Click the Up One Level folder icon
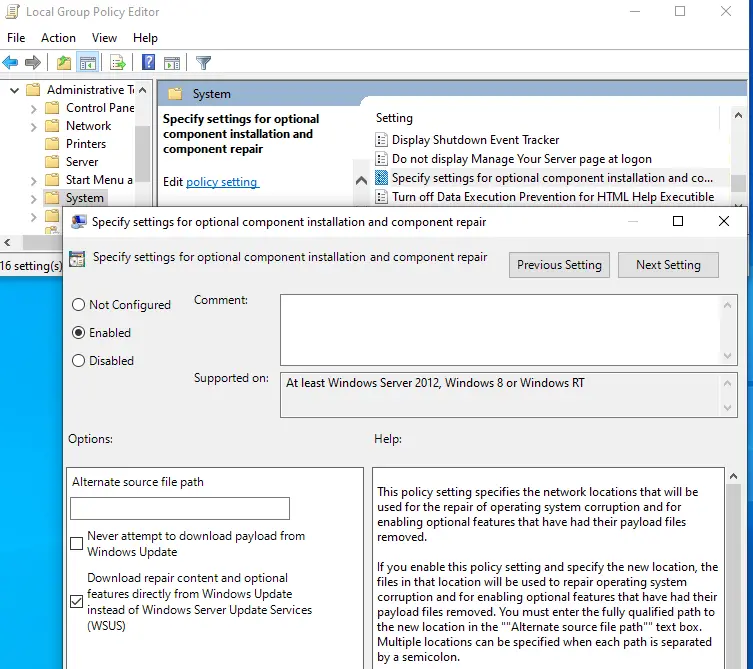The width and height of the screenshot is (753, 669). point(64,63)
